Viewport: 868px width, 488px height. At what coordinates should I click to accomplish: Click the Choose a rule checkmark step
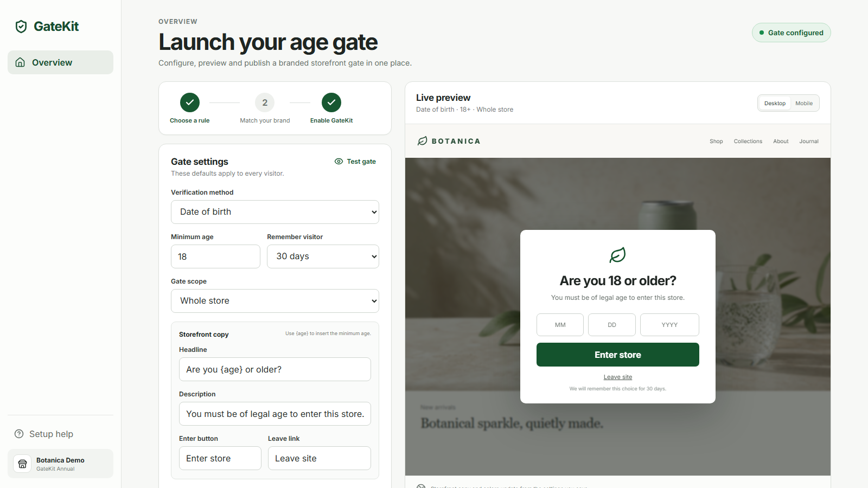pyautogui.click(x=190, y=102)
